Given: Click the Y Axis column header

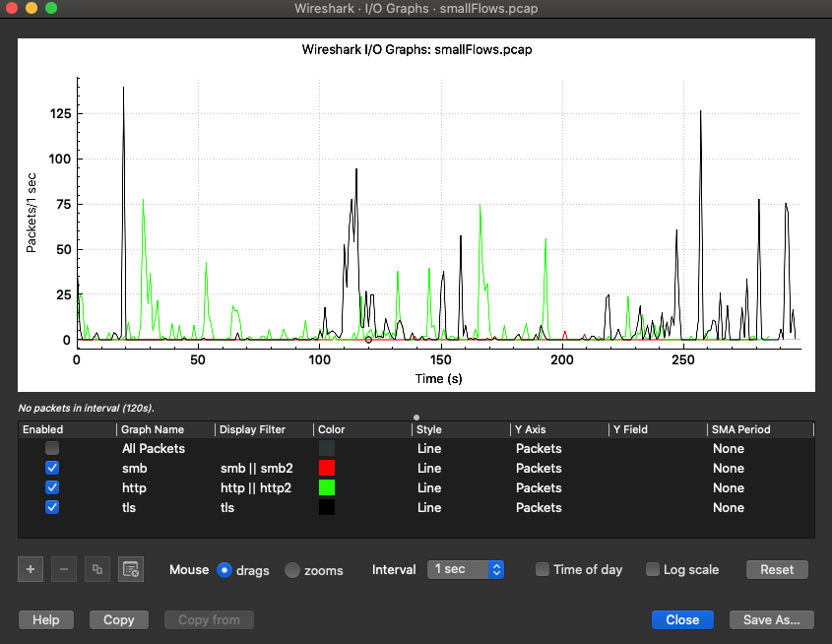Looking at the screenshot, I should [560, 429].
